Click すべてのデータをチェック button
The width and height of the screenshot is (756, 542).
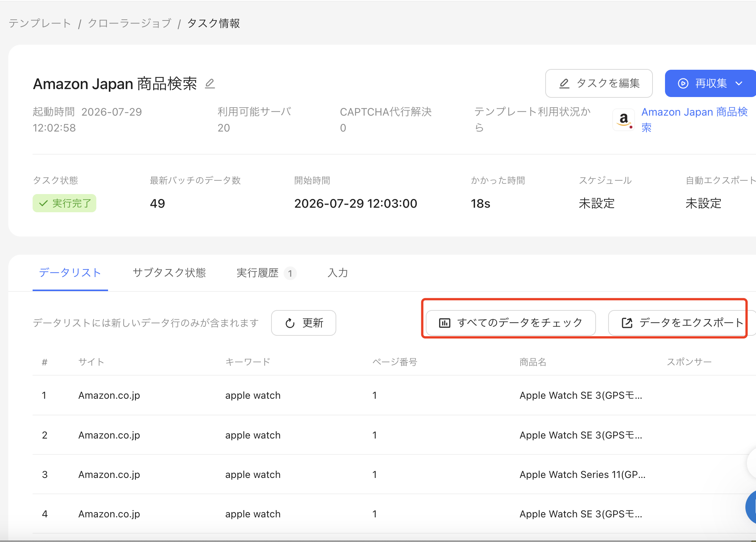pyautogui.click(x=511, y=323)
